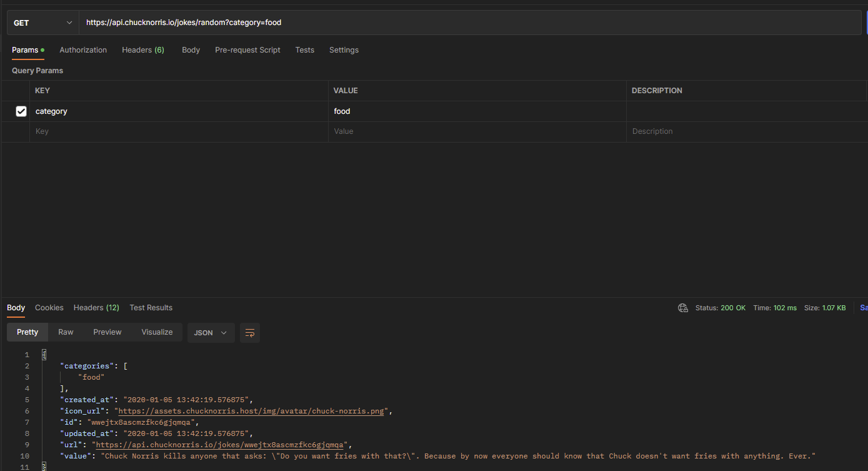The width and height of the screenshot is (868, 471).
Task: View response Cookies tab
Action: (49, 307)
